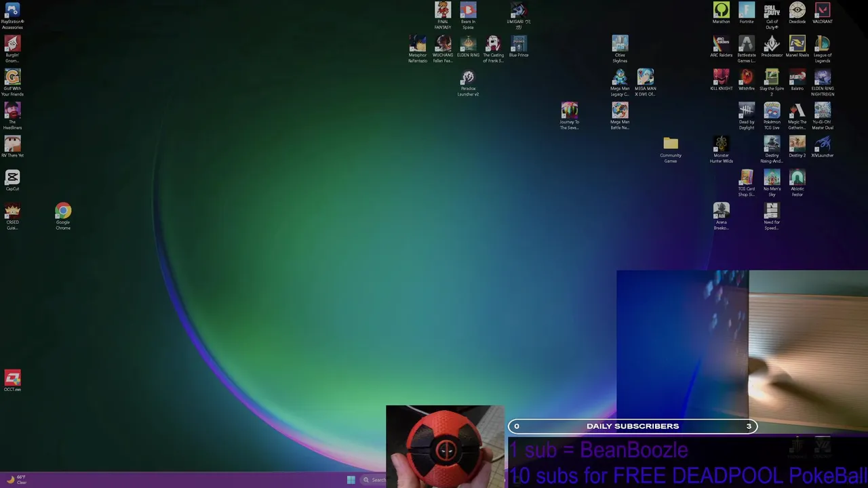This screenshot has height=488, width=868.
Task: Select Journey To The Savage Planet icon
Action: coord(570,116)
